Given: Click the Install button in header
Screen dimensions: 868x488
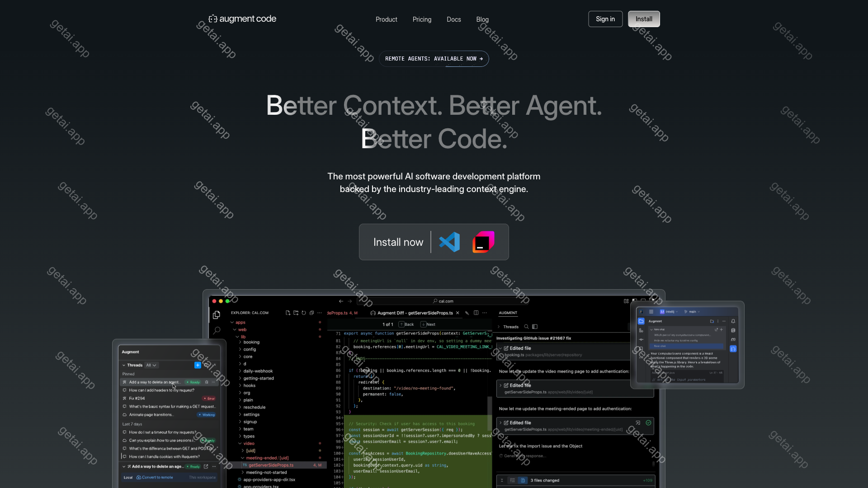Looking at the screenshot, I should coord(644,19).
